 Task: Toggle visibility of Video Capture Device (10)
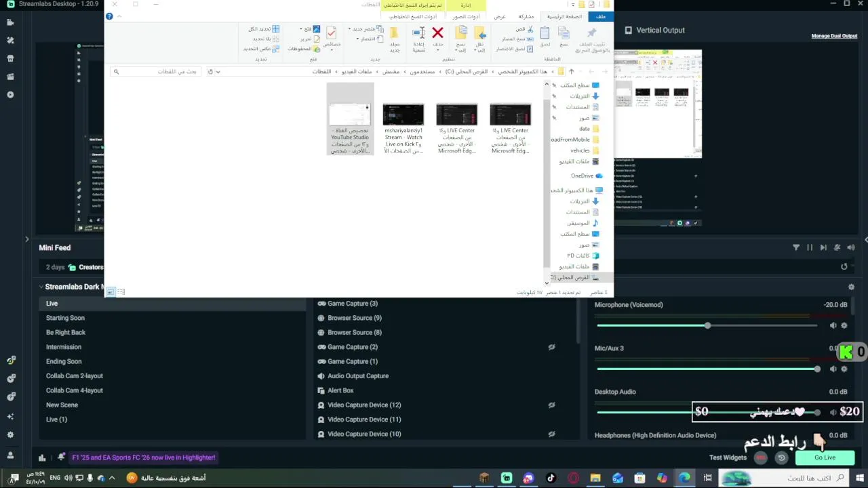tap(551, 434)
